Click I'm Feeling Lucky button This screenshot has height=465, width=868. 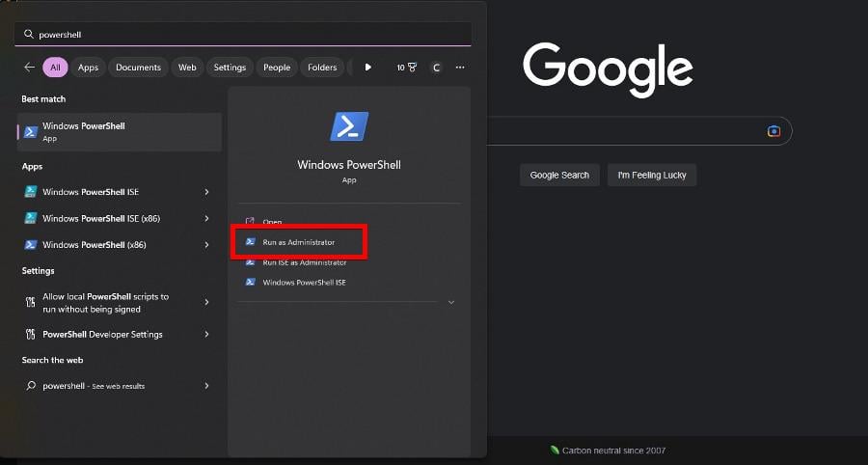pyautogui.click(x=652, y=175)
